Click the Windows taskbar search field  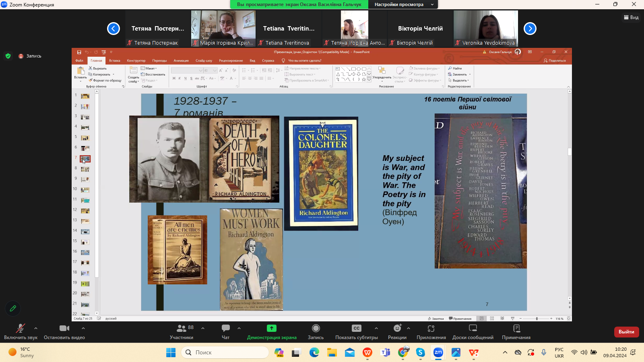coord(225,352)
